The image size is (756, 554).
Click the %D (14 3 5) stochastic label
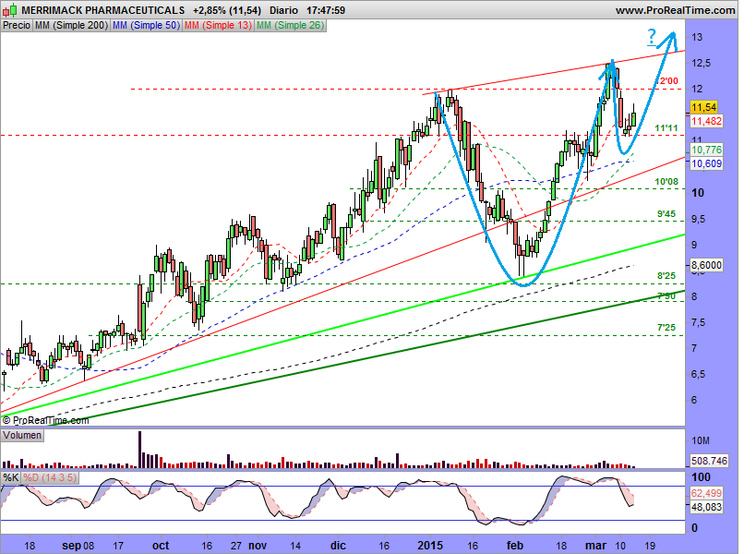(50, 477)
